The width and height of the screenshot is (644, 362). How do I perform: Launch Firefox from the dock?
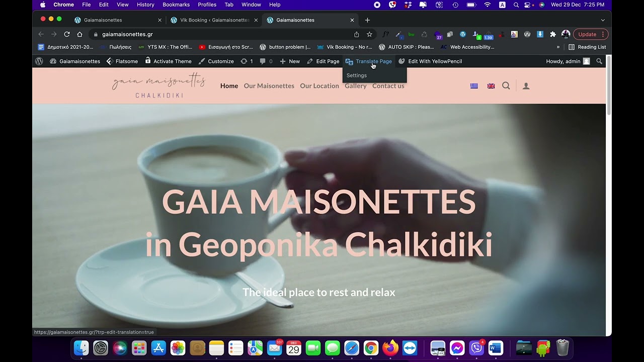click(x=390, y=348)
